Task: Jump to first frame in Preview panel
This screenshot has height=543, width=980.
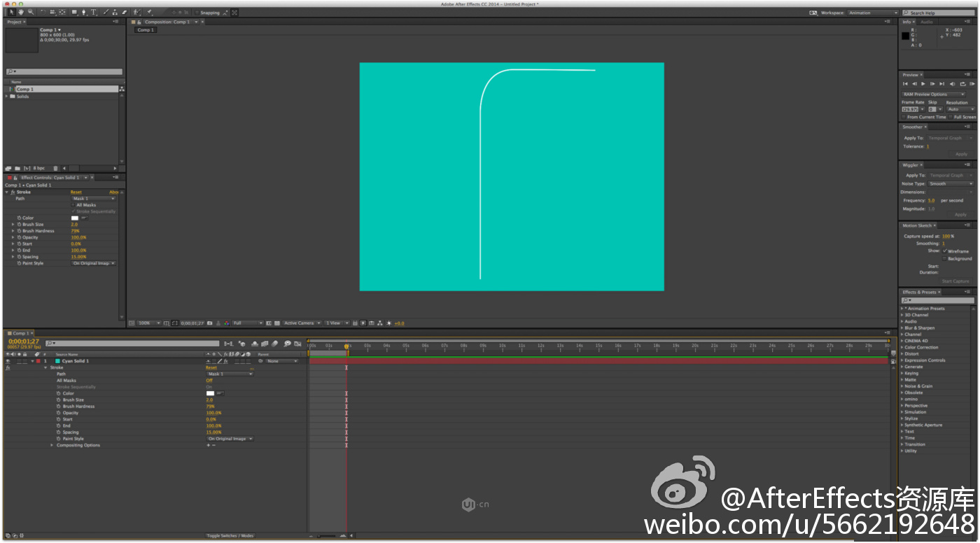Action: [x=905, y=84]
